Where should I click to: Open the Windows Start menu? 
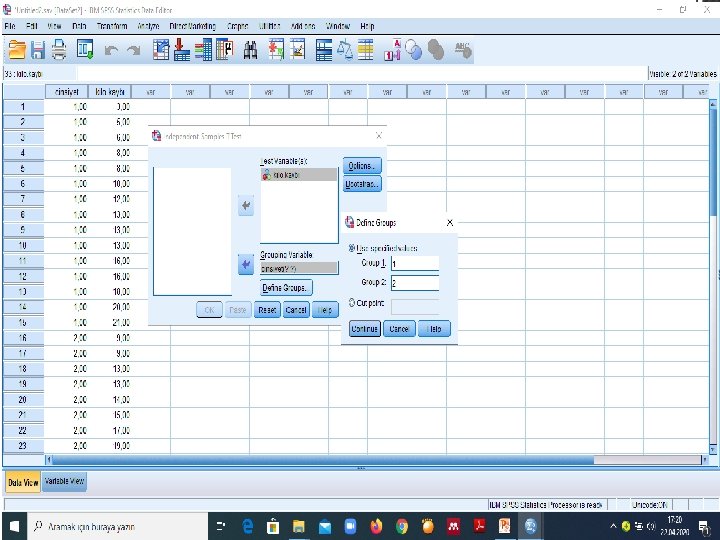pos(14,526)
